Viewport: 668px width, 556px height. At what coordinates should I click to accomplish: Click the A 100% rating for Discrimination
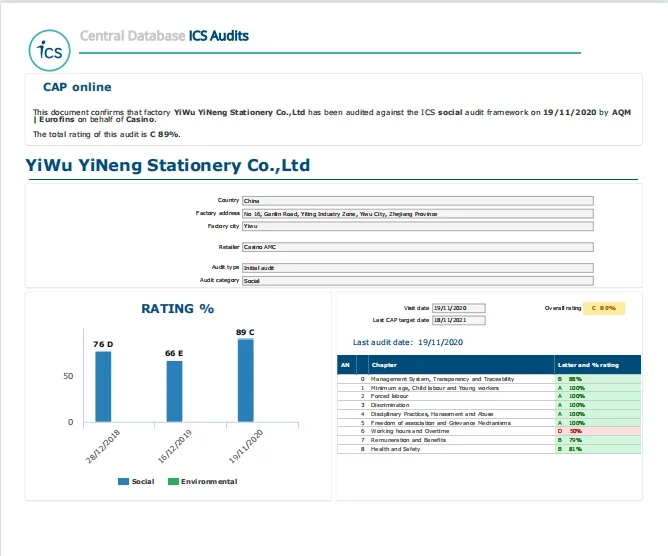pos(598,405)
